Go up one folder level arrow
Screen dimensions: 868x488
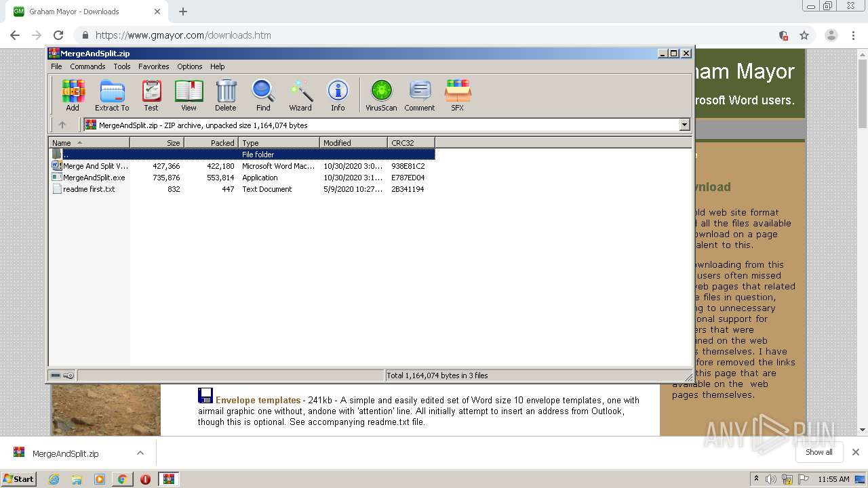[62, 125]
